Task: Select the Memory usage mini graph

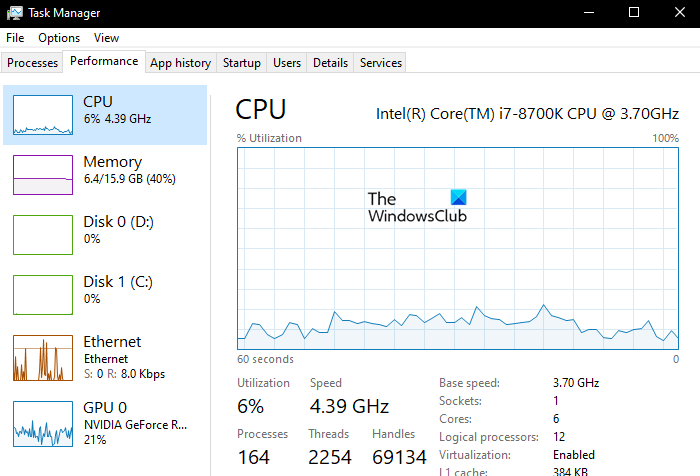Action: point(42,175)
